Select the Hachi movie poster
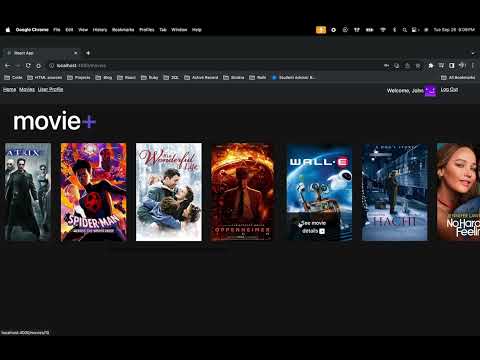The width and height of the screenshot is (480, 360). click(395, 192)
